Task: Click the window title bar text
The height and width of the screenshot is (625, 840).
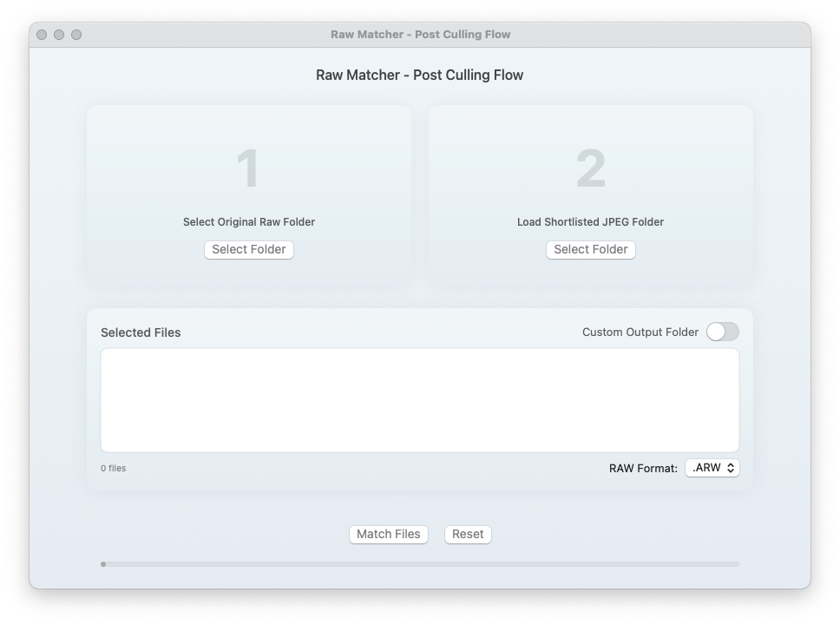Action: 420,35
